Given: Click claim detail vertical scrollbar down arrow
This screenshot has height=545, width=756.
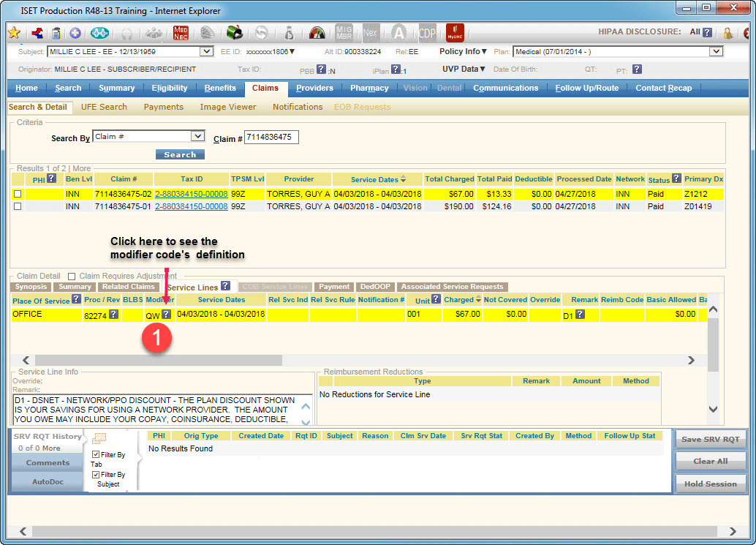Looking at the screenshot, I should point(713,409).
